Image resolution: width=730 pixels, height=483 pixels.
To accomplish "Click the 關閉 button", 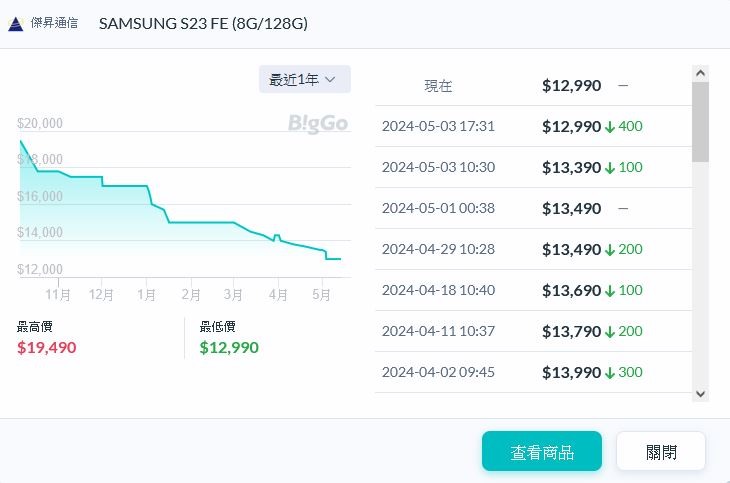I will [661, 451].
